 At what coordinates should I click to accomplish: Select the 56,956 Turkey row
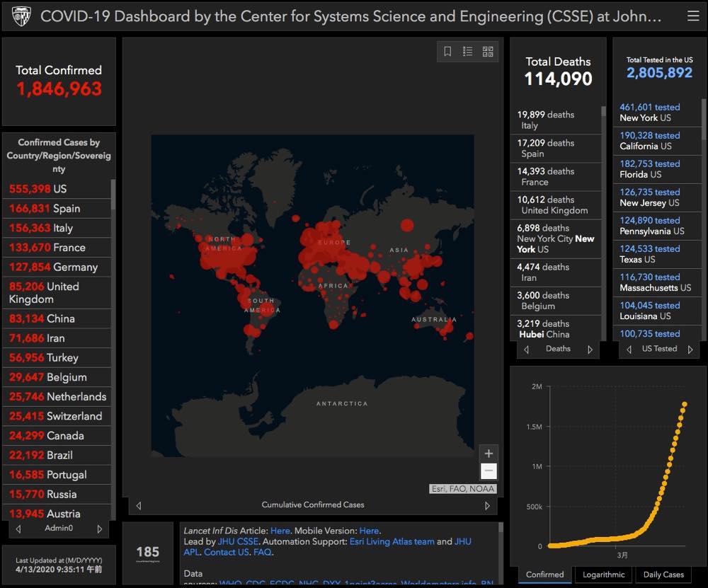pyautogui.click(x=57, y=358)
